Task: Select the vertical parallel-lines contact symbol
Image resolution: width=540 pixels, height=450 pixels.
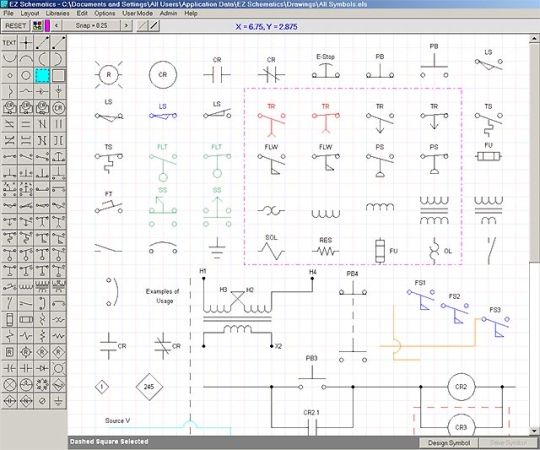Action: click(x=58, y=124)
